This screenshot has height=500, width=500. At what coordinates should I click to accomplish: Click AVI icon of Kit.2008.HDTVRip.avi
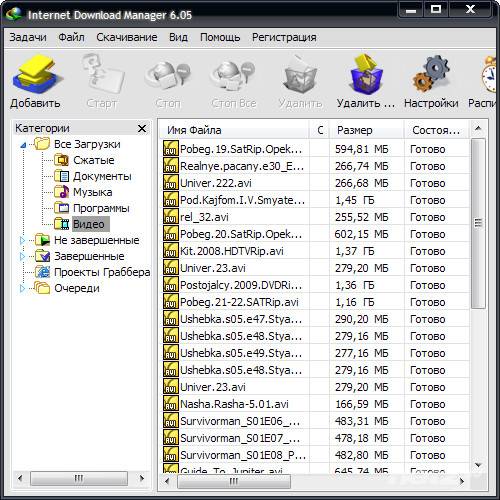coord(170,250)
